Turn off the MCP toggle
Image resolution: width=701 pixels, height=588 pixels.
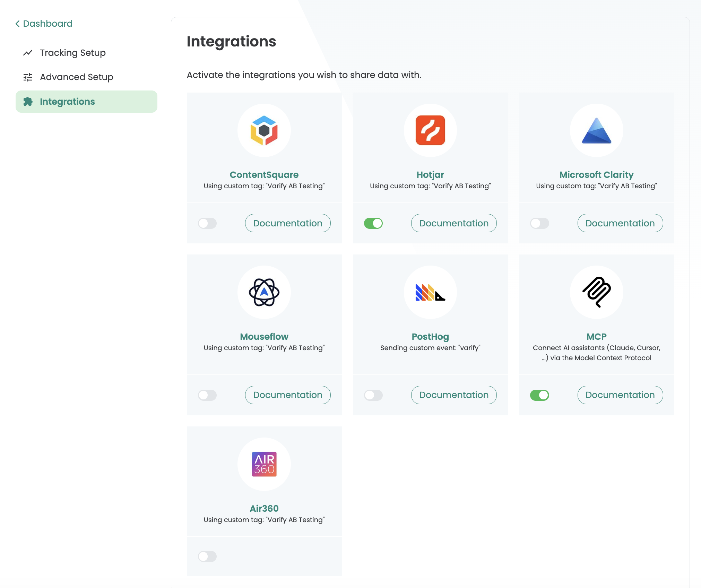click(539, 395)
